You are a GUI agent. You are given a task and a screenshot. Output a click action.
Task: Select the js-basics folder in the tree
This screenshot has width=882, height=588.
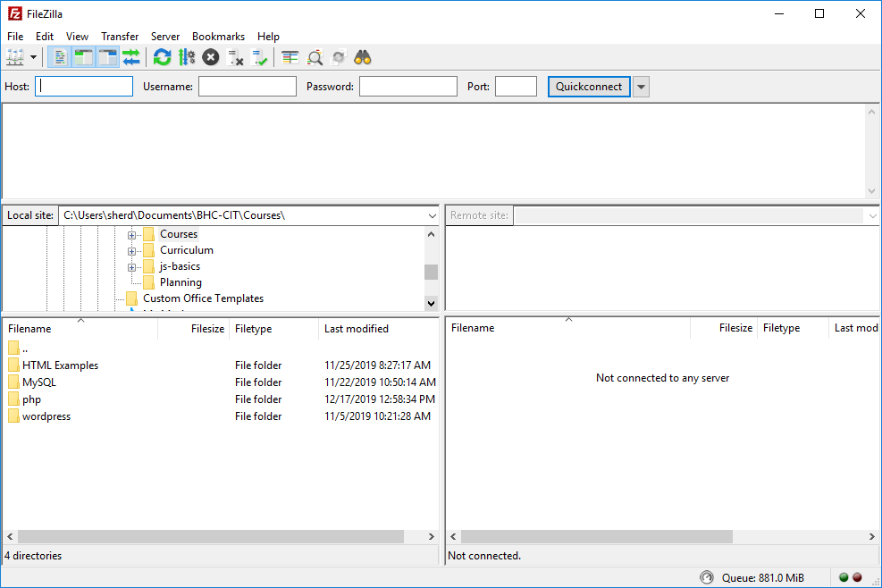click(x=180, y=266)
